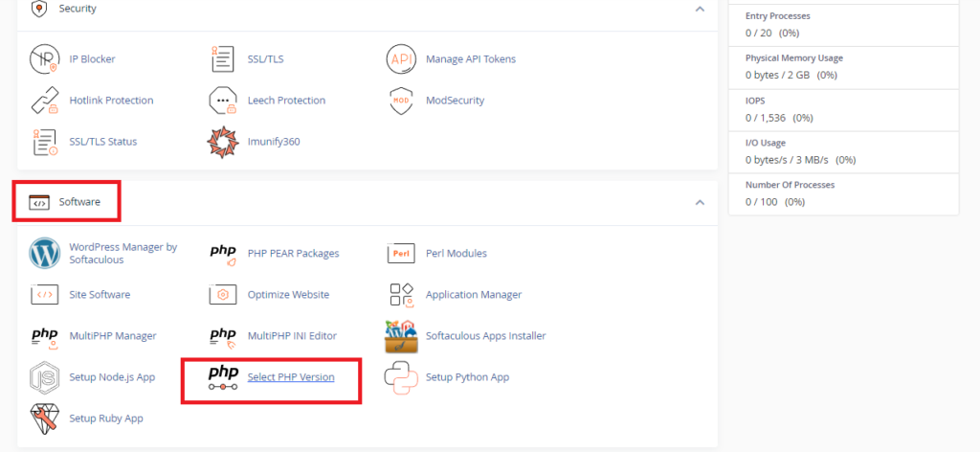This screenshot has width=980, height=452.
Task: Open the Softaculous Apps Installer icon
Action: pyautogui.click(x=401, y=336)
